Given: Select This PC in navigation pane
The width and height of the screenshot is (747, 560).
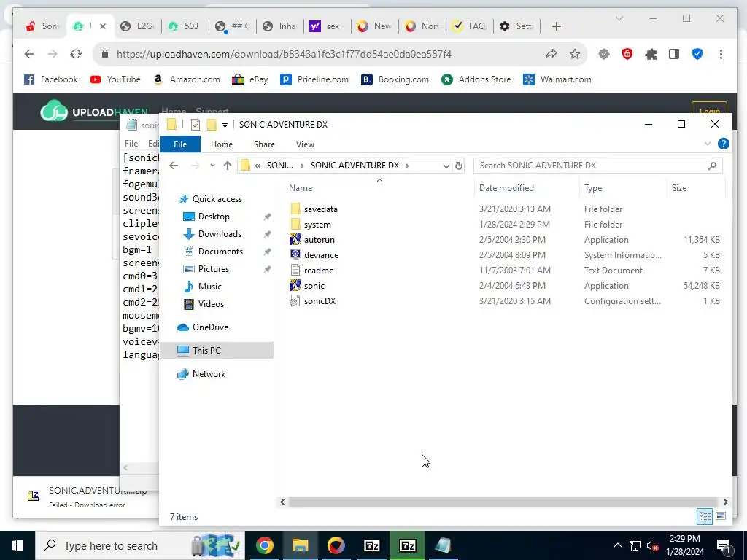Looking at the screenshot, I should (x=206, y=351).
